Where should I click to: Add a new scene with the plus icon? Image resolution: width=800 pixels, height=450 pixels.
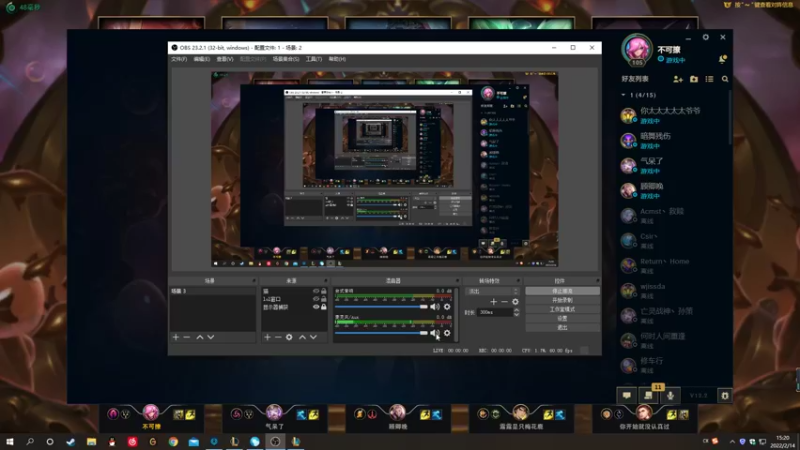176,337
